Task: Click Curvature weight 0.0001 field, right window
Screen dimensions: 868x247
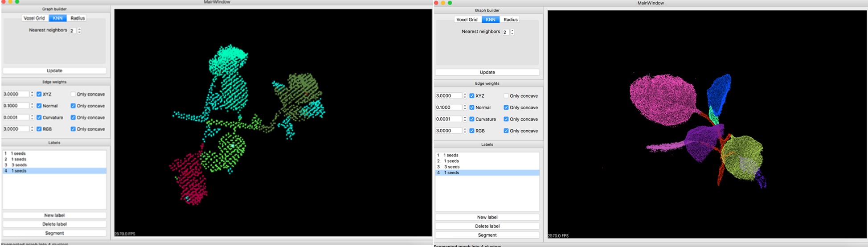Action: (x=448, y=119)
